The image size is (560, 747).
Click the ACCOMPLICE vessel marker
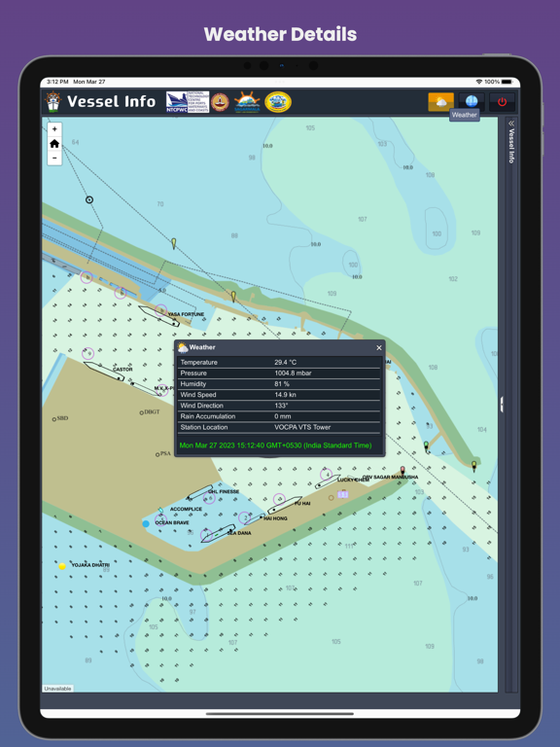[x=161, y=511]
